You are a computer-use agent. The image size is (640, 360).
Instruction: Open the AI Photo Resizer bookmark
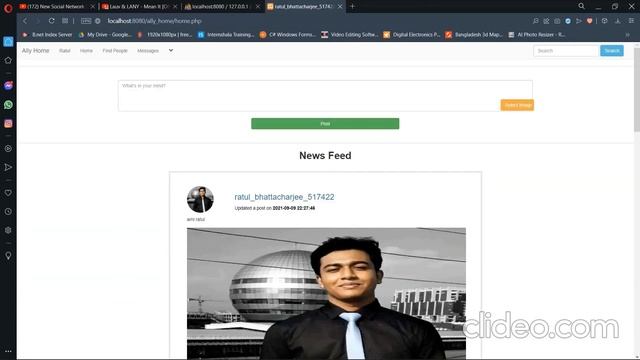(x=536, y=35)
